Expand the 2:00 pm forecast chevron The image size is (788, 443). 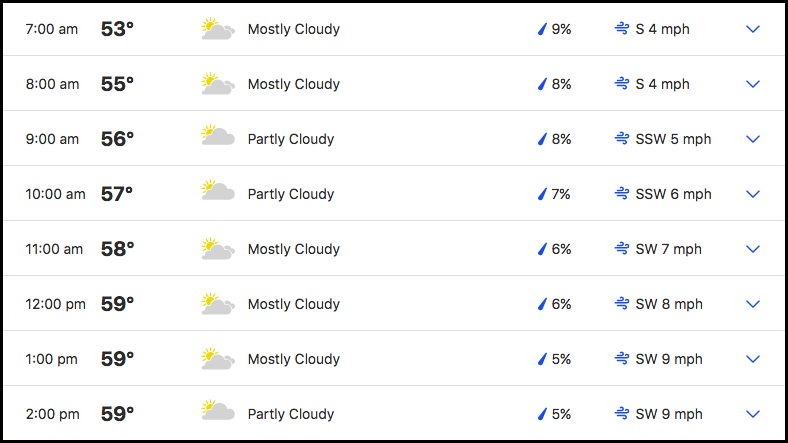752,414
